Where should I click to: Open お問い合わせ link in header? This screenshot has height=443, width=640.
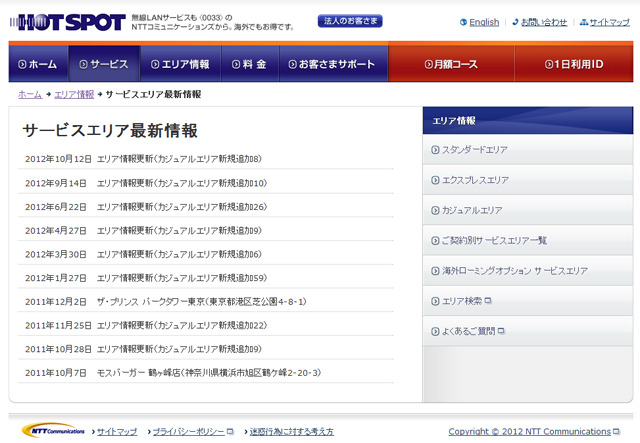(x=544, y=22)
